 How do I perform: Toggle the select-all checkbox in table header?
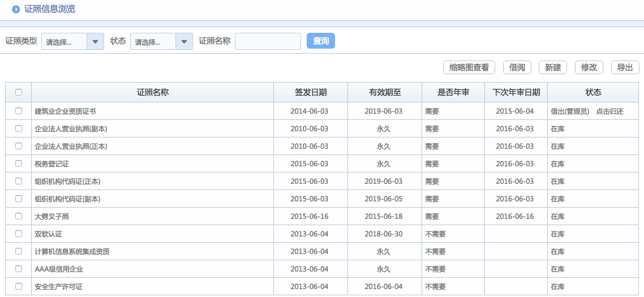pos(19,92)
